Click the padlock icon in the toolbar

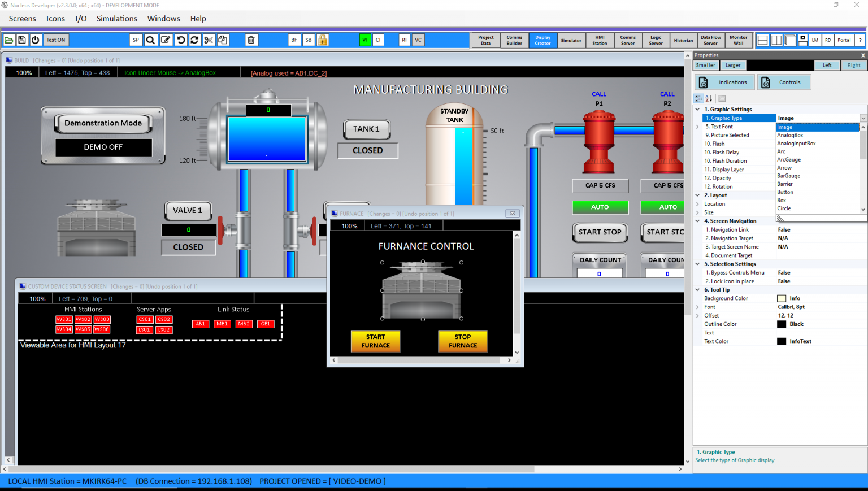click(323, 40)
